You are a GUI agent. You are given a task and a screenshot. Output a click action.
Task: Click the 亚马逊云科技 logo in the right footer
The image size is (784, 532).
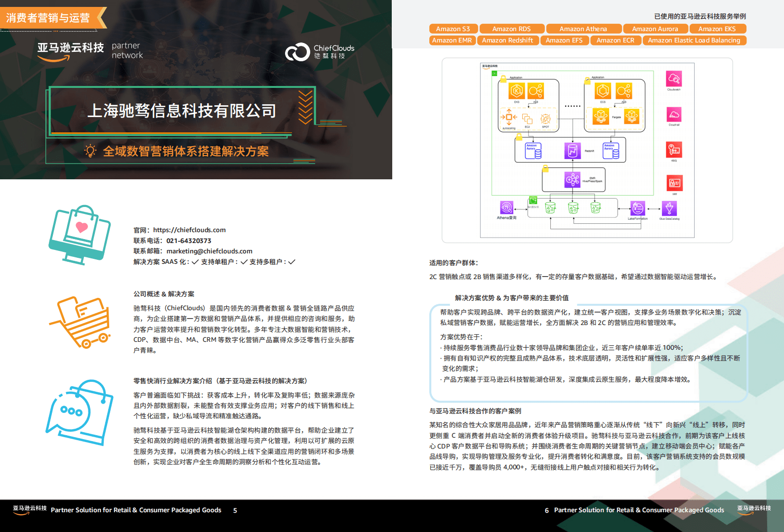(754, 510)
